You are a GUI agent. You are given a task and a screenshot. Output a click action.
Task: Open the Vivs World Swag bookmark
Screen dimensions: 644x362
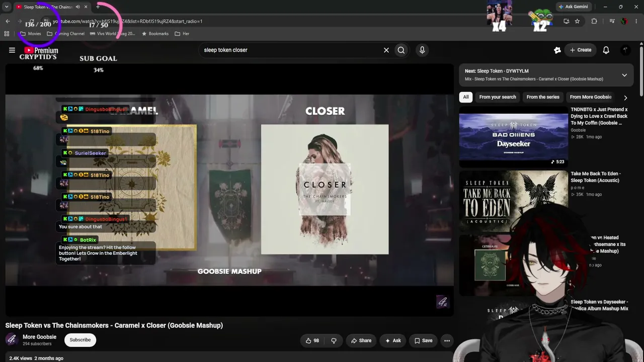click(x=112, y=34)
